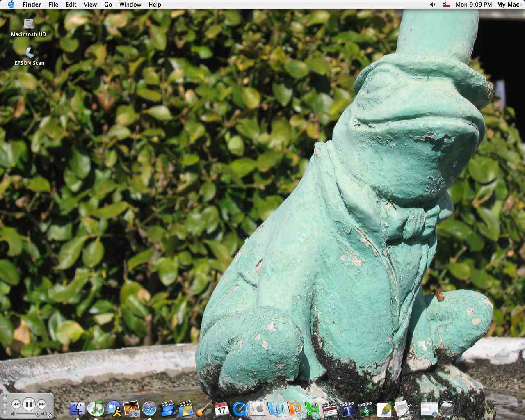The width and height of the screenshot is (525, 420).
Task: Open the Help menu
Action: point(155,5)
